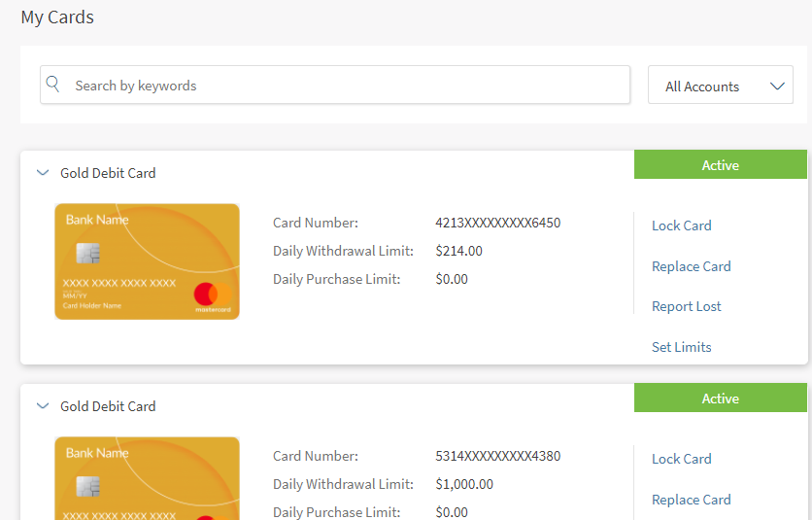Click the magnifier icon in the search box

pos(53,85)
